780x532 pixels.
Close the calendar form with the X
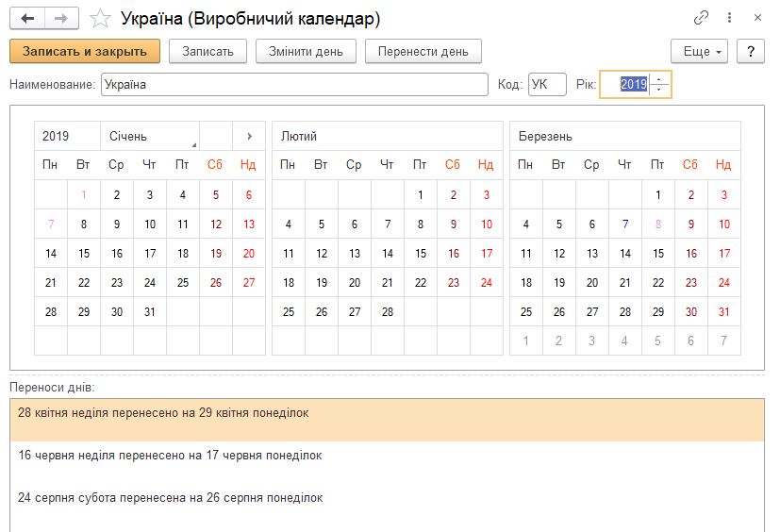click(x=757, y=18)
